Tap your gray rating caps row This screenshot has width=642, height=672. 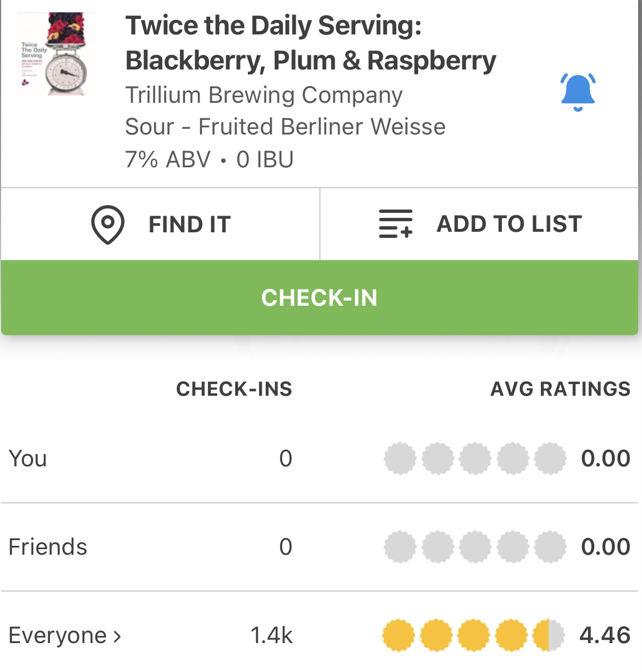[475, 459]
